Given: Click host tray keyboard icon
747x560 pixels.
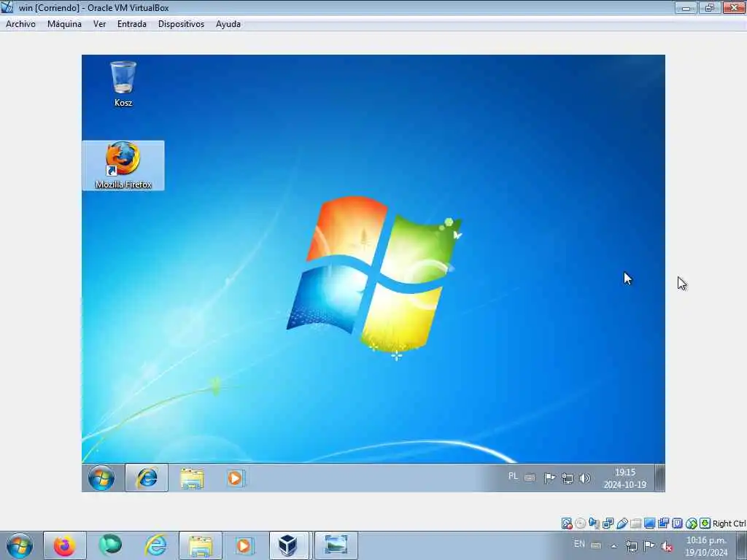Looking at the screenshot, I should (x=596, y=545).
